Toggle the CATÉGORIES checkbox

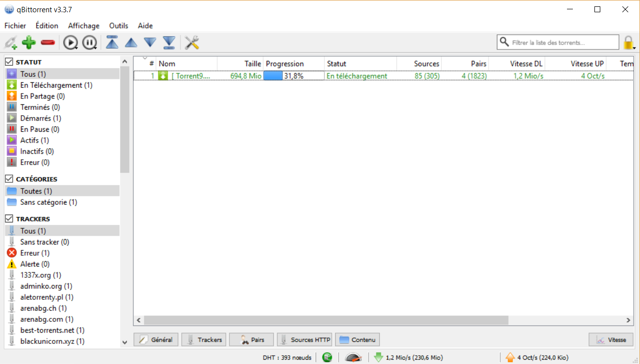9,179
